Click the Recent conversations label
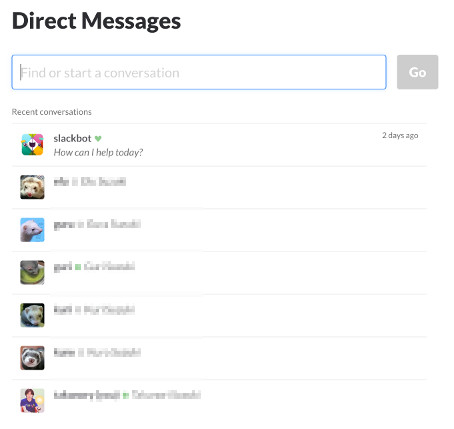Image resolution: width=454 pixels, height=429 pixels. pos(52,112)
